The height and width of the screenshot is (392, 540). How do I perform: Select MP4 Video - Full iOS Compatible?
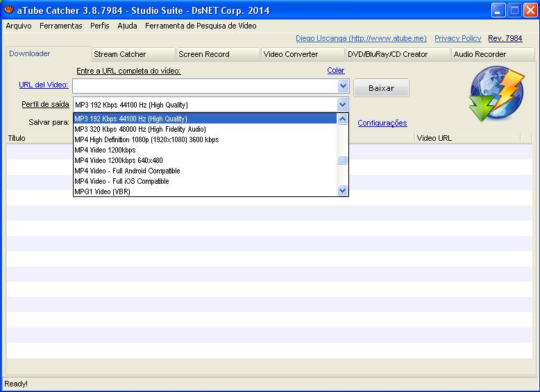121,181
